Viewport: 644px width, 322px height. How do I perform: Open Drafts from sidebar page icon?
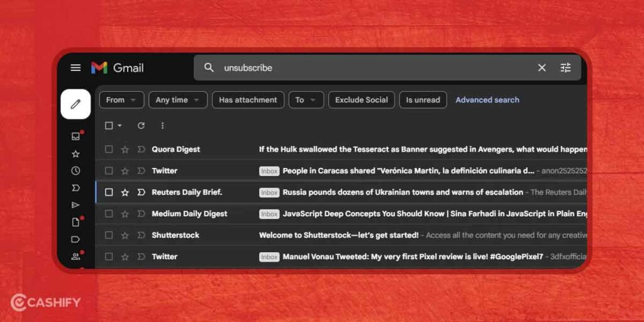click(x=75, y=222)
